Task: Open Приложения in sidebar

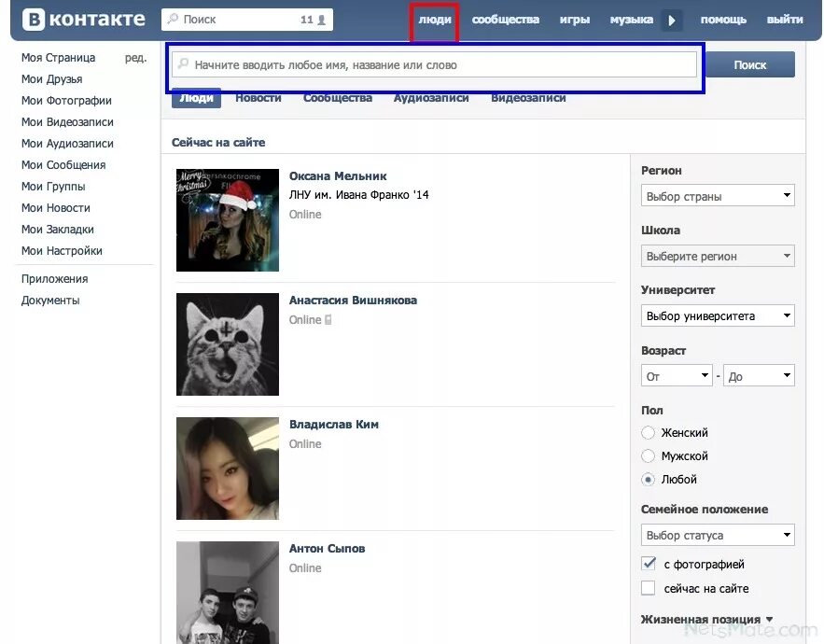Action: (x=55, y=279)
